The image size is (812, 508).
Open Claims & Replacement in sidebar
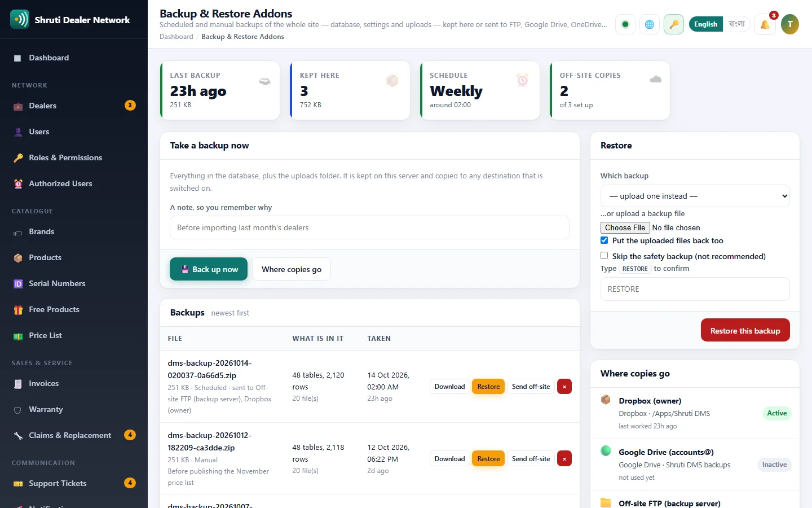pos(74,435)
